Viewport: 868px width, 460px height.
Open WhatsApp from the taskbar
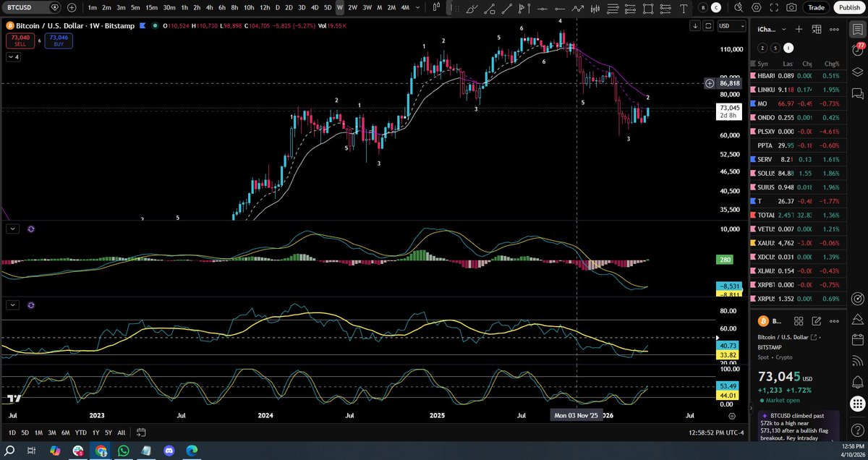point(123,451)
